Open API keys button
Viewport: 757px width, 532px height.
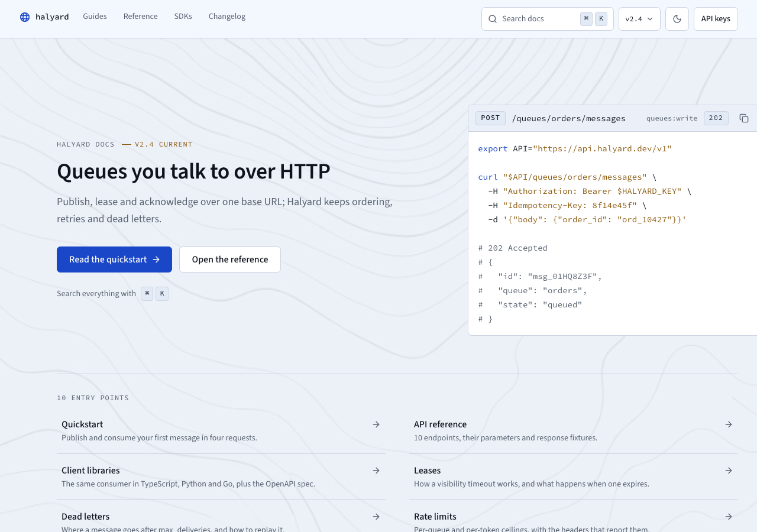[716, 19]
